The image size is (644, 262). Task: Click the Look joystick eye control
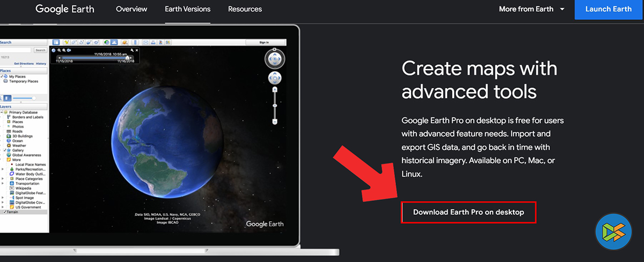275,59
